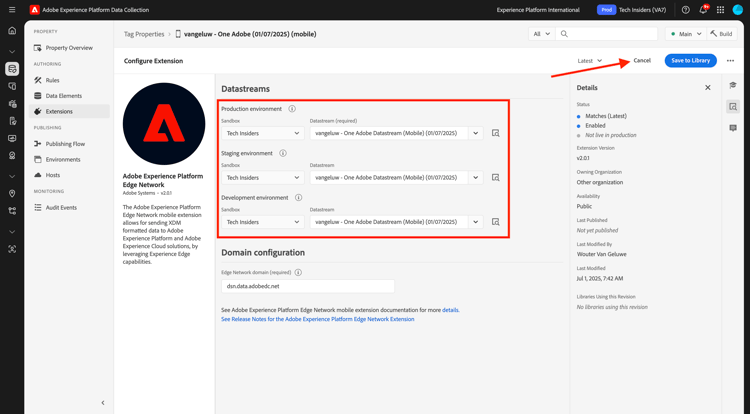This screenshot has width=750, height=414.
Task: Open the app switcher grid icon
Action: 720,10
